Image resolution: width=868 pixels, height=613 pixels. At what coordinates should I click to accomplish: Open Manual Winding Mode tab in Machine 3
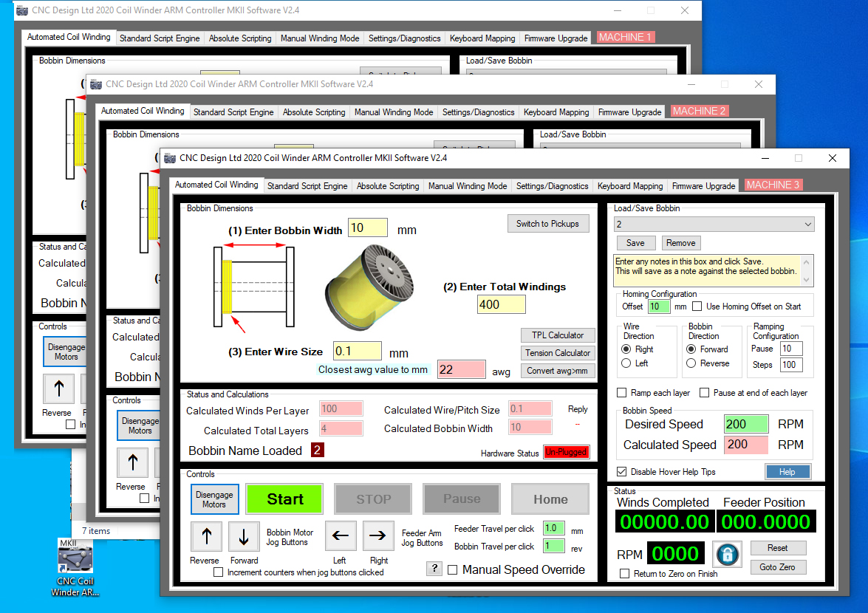[467, 186]
